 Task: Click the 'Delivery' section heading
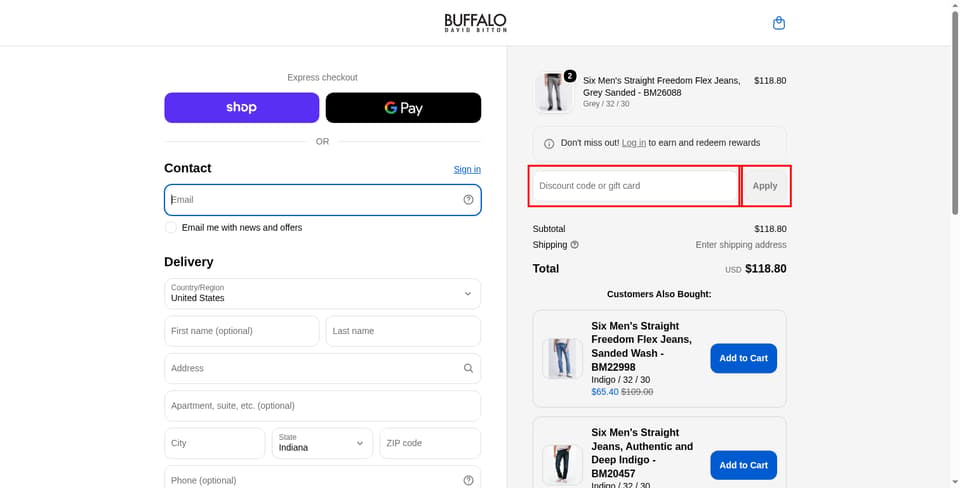click(189, 262)
